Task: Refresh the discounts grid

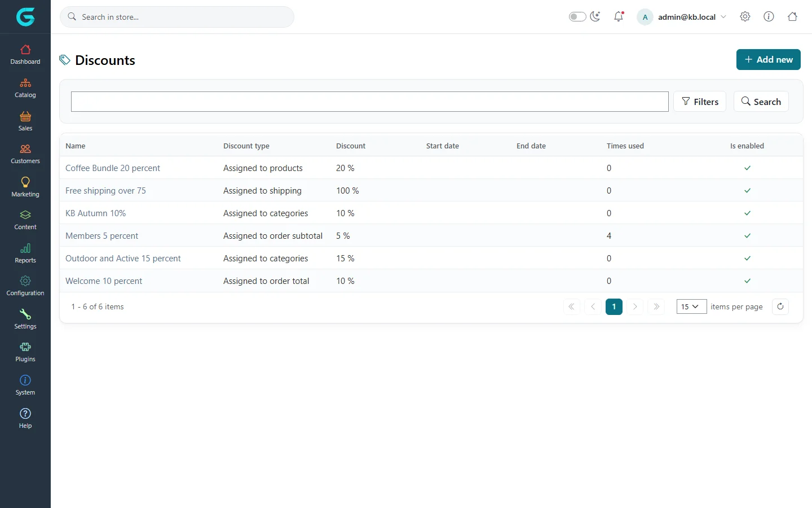Action: [780, 306]
